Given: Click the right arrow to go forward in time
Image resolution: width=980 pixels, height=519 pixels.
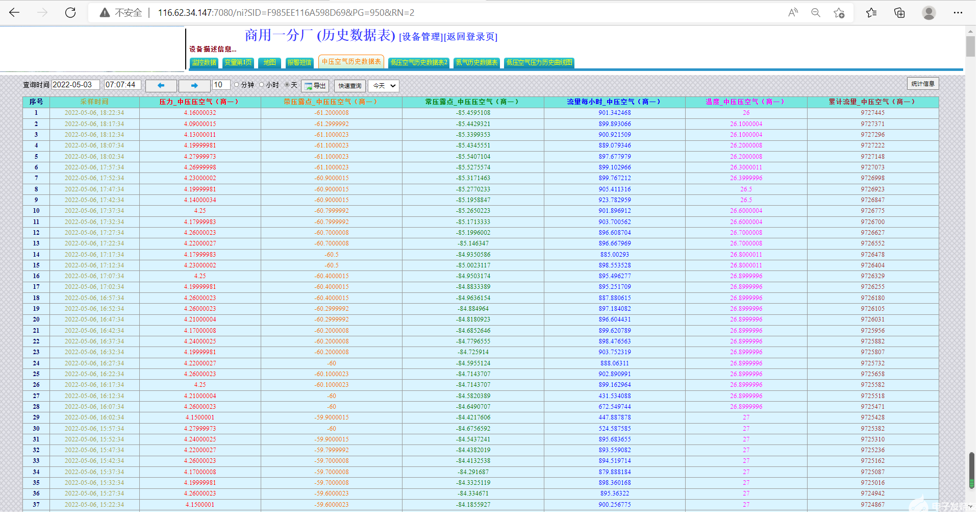Looking at the screenshot, I should (194, 86).
